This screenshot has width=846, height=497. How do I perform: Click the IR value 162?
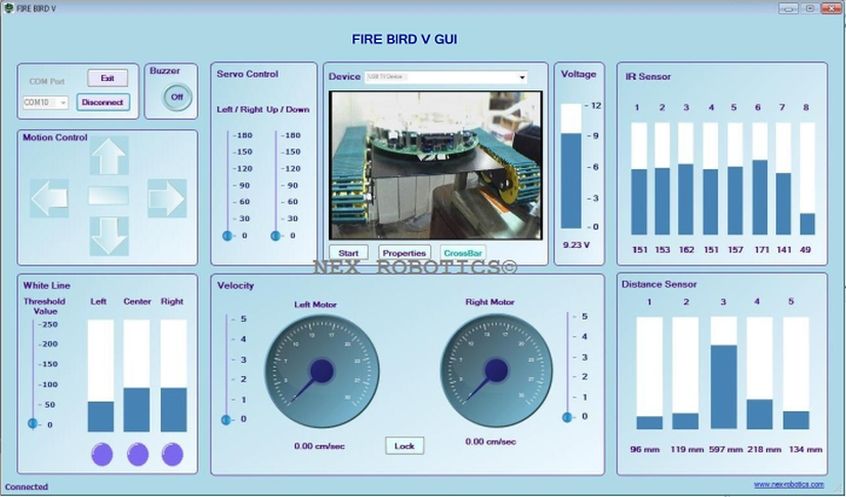coord(686,250)
